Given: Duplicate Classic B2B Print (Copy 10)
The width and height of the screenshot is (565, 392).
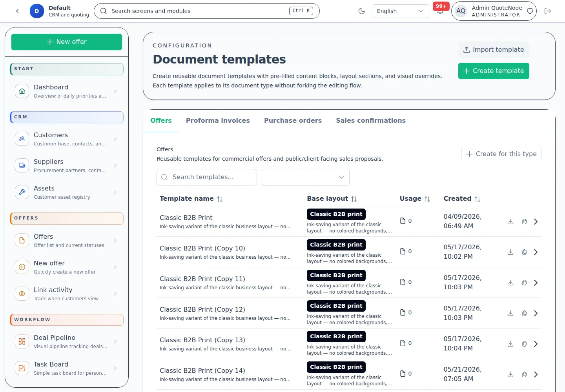Looking at the screenshot, I should pos(524,252).
